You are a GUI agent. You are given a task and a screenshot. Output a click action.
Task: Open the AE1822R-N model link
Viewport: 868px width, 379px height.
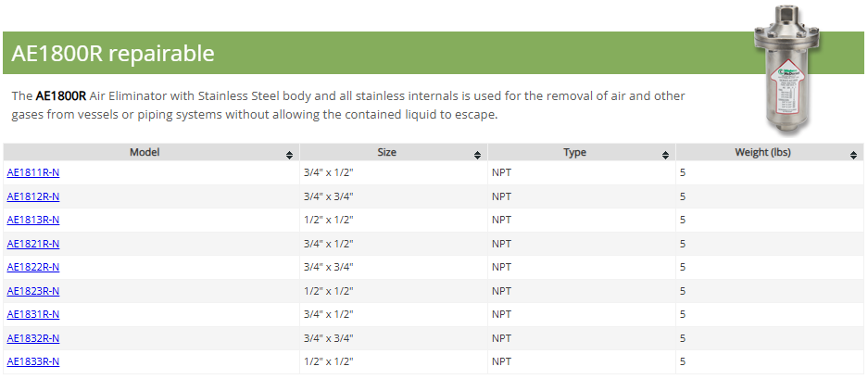[x=33, y=267]
